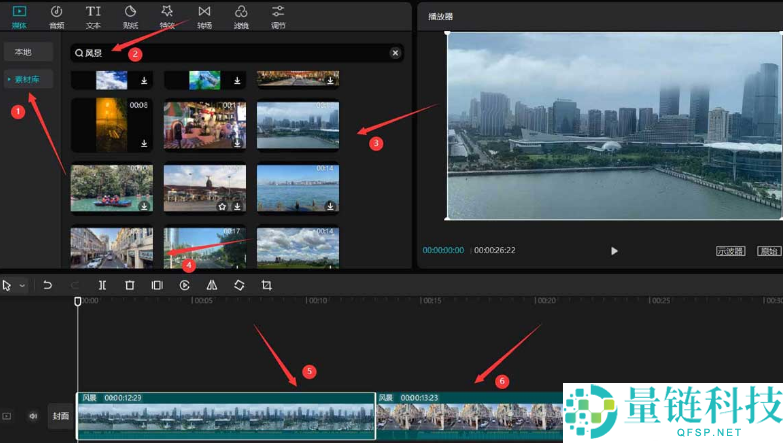The height and width of the screenshot is (443, 783).
Task: Toggle the track lock icon left of speaker
Action: pyautogui.click(x=7, y=416)
